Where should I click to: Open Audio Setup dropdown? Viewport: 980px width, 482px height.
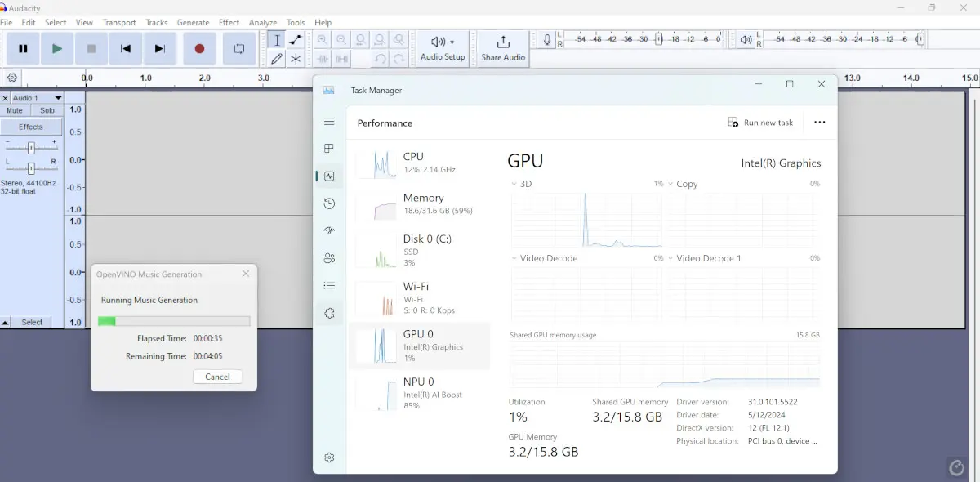tap(443, 49)
